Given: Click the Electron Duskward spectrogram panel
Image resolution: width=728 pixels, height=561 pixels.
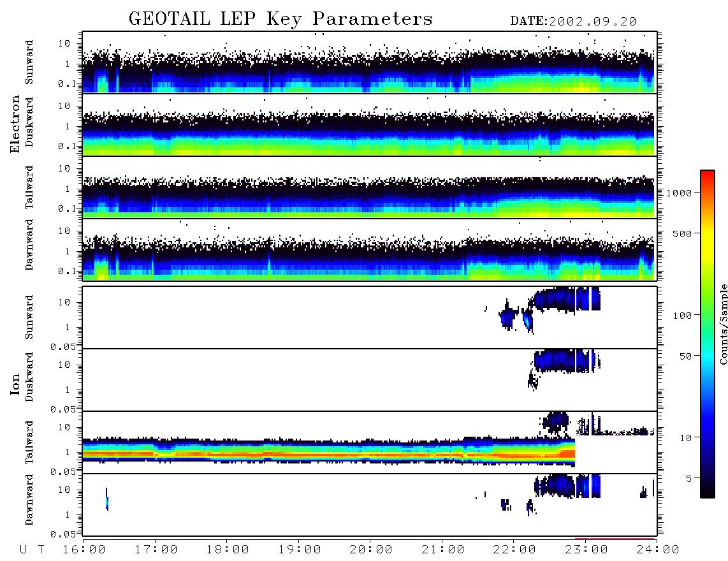Looking at the screenshot, I should 370,124.
